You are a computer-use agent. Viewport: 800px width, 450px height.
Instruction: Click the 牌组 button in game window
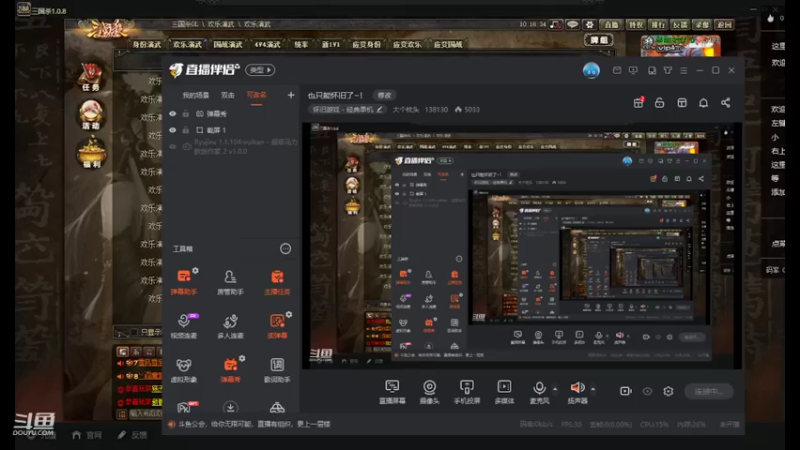pyautogui.click(x=598, y=40)
